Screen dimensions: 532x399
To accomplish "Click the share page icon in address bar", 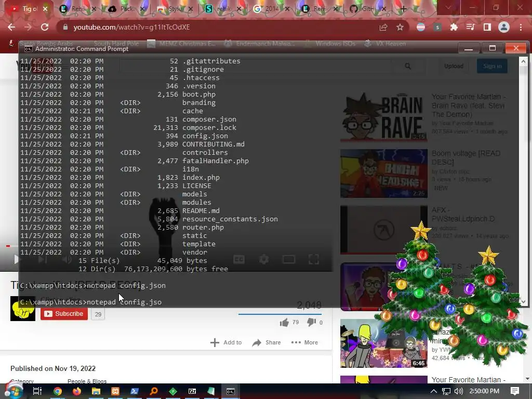I will pyautogui.click(x=383, y=27).
